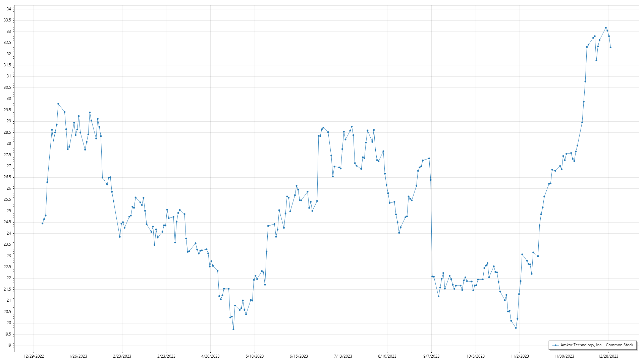Click the 4/20/2023 x-axis date label

[210, 356]
